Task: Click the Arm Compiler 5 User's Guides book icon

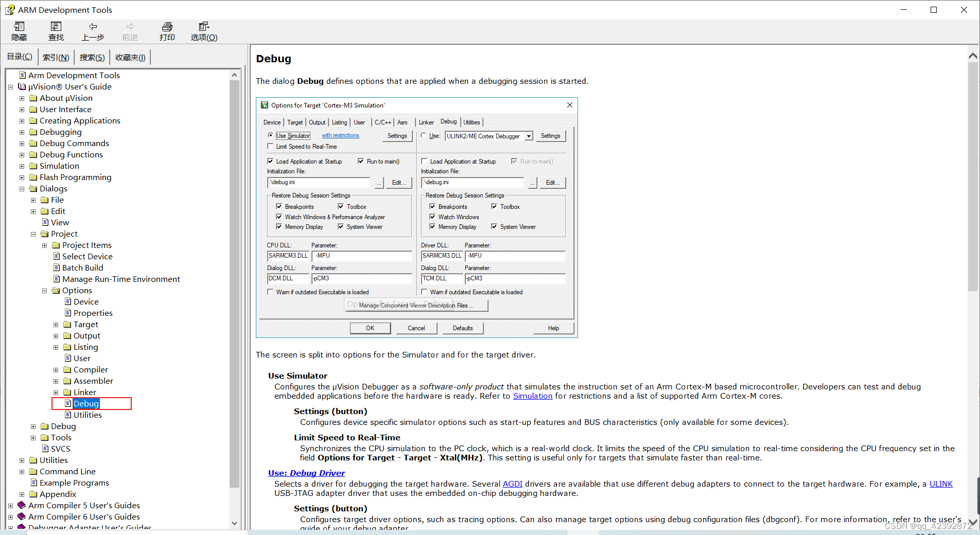Action: (x=22, y=505)
